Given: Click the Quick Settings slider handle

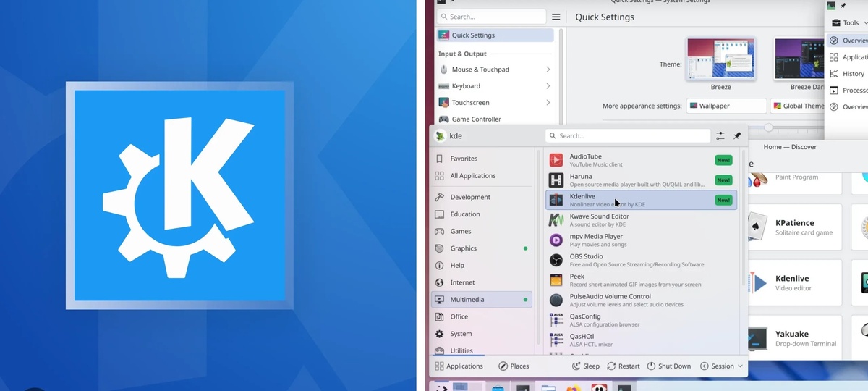Looking at the screenshot, I should [769, 127].
